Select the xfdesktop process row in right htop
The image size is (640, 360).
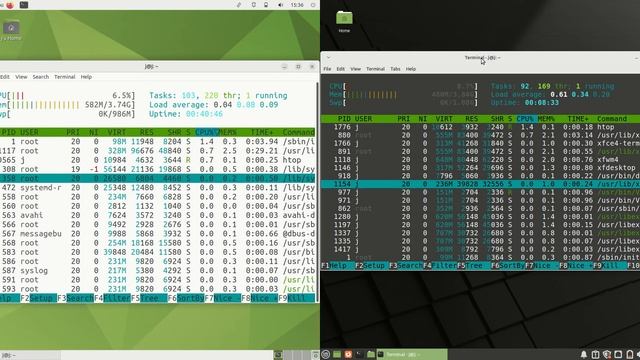click(x=480, y=168)
